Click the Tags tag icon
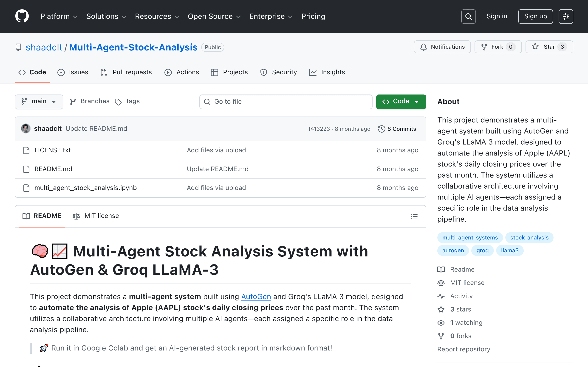588x367 pixels. click(x=118, y=102)
